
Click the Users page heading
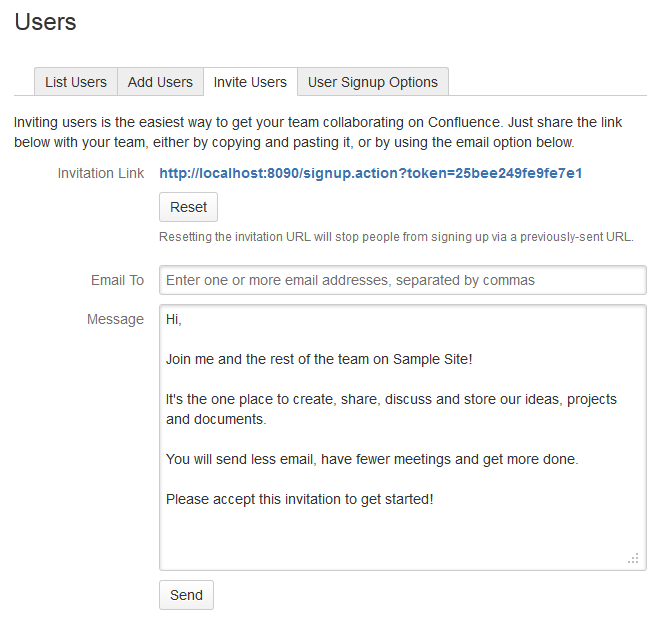[45, 21]
